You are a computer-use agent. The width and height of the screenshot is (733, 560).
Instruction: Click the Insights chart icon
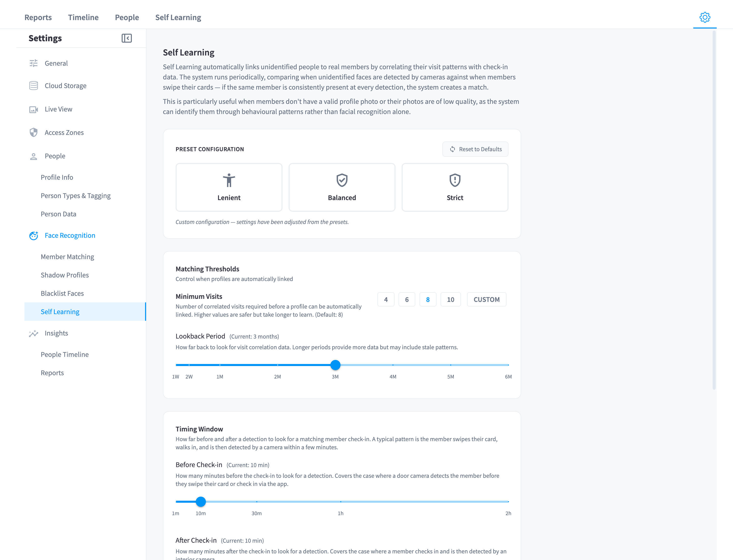coord(34,333)
